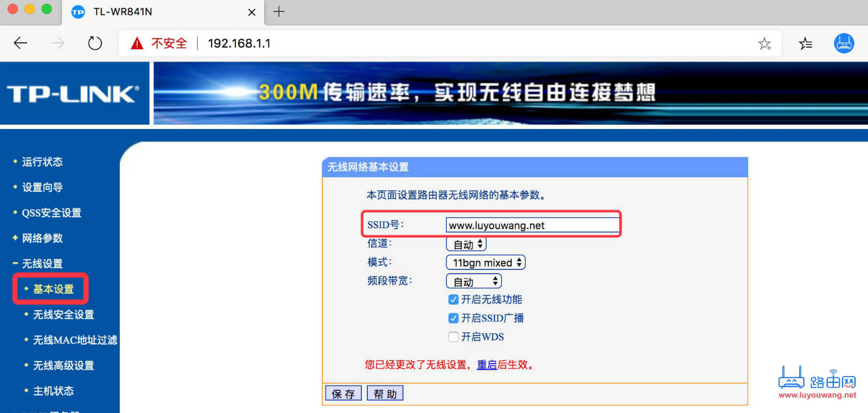Toggle the 开启SSID广播 checkbox
The height and width of the screenshot is (413, 868).
[454, 318]
